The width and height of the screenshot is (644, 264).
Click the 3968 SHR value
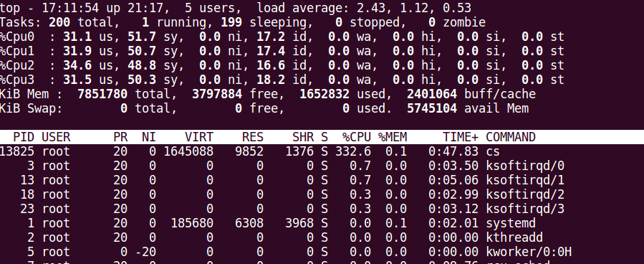(x=299, y=223)
